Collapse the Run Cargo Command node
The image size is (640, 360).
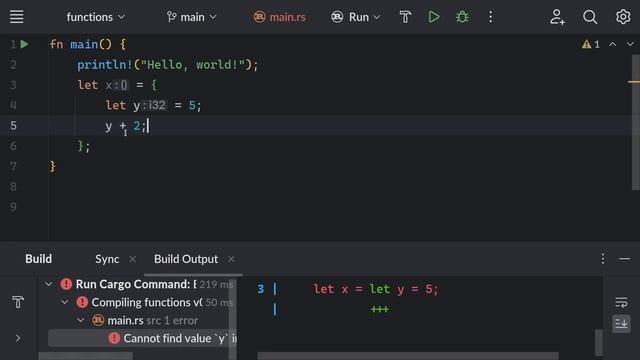(x=49, y=284)
